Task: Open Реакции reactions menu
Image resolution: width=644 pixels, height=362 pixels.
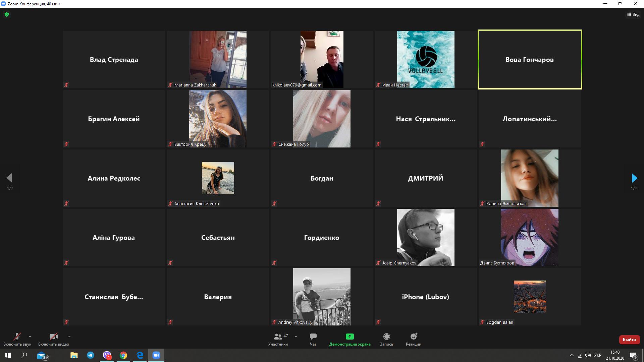Action: click(413, 339)
